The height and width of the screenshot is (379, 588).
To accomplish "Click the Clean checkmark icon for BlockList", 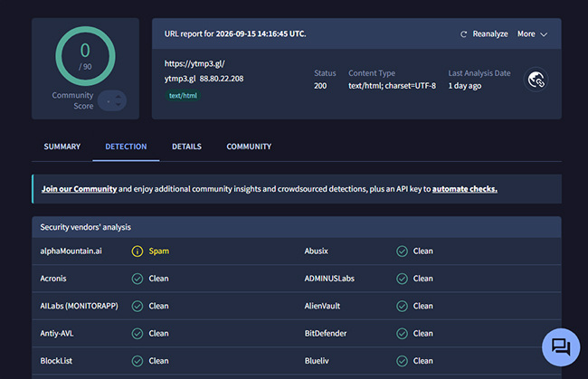I will pos(138,361).
